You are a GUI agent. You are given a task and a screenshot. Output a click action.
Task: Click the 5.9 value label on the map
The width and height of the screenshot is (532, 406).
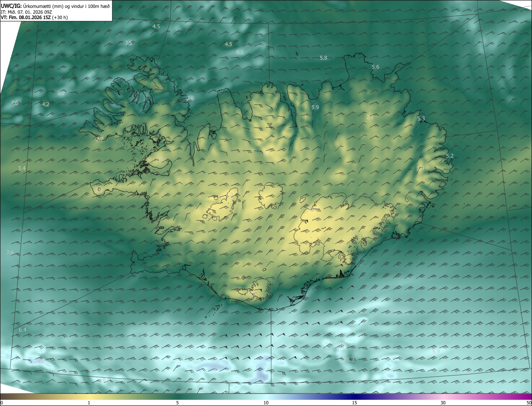click(315, 108)
